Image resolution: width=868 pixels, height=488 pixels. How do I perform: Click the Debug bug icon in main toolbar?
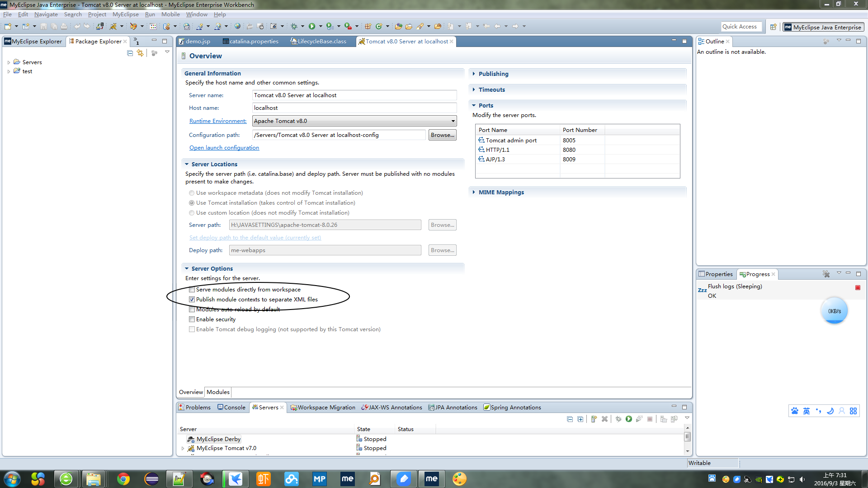pos(294,26)
